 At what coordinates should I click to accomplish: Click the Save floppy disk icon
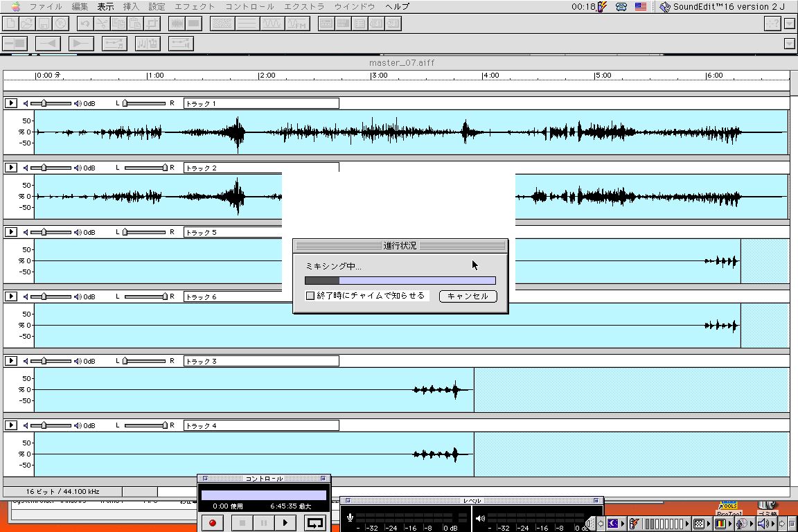44,24
